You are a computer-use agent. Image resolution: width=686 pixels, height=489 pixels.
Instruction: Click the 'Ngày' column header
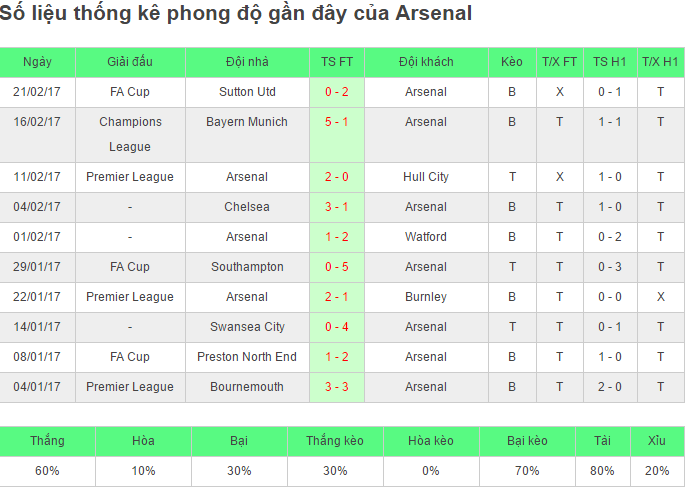click(x=37, y=62)
